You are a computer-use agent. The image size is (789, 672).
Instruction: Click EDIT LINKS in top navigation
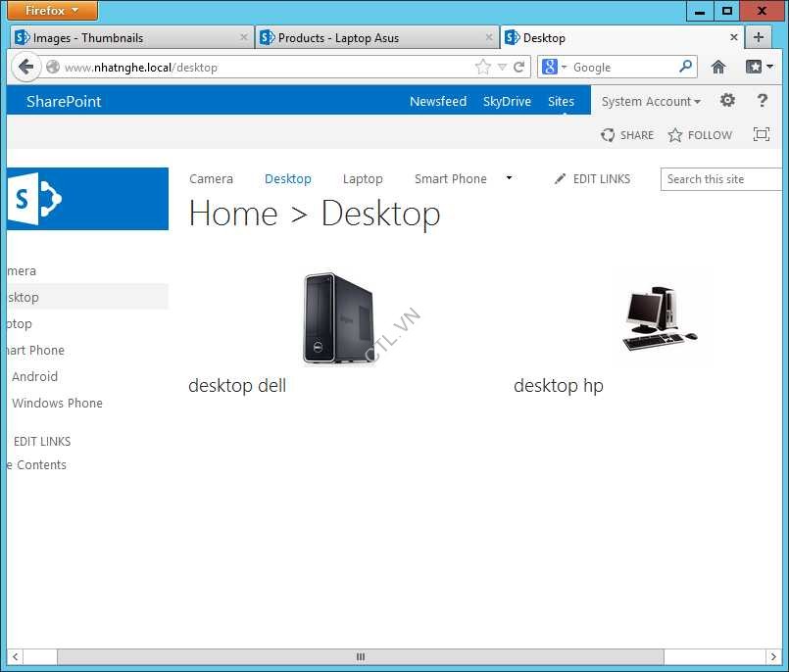point(592,178)
